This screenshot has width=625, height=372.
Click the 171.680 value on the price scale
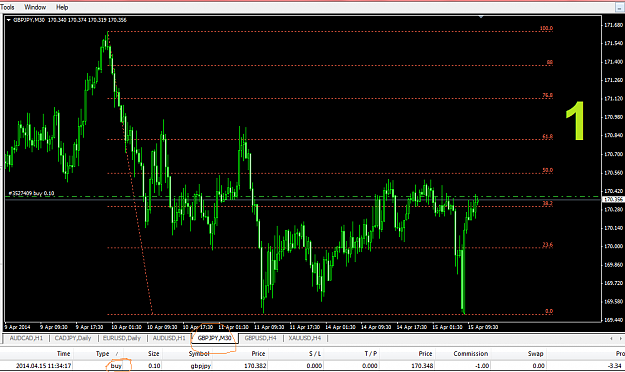(x=613, y=25)
